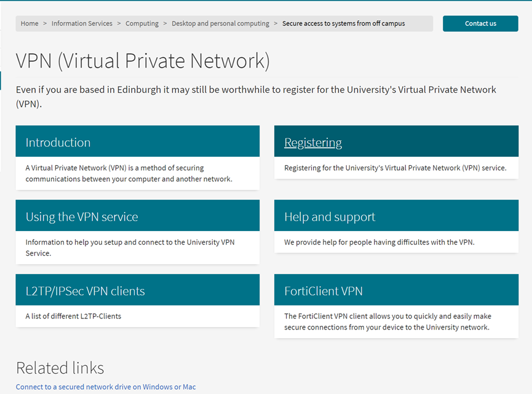Screen dimensions: 532x394
Task: Open the Computing breadcrumb link
Action: pos(142,23)
